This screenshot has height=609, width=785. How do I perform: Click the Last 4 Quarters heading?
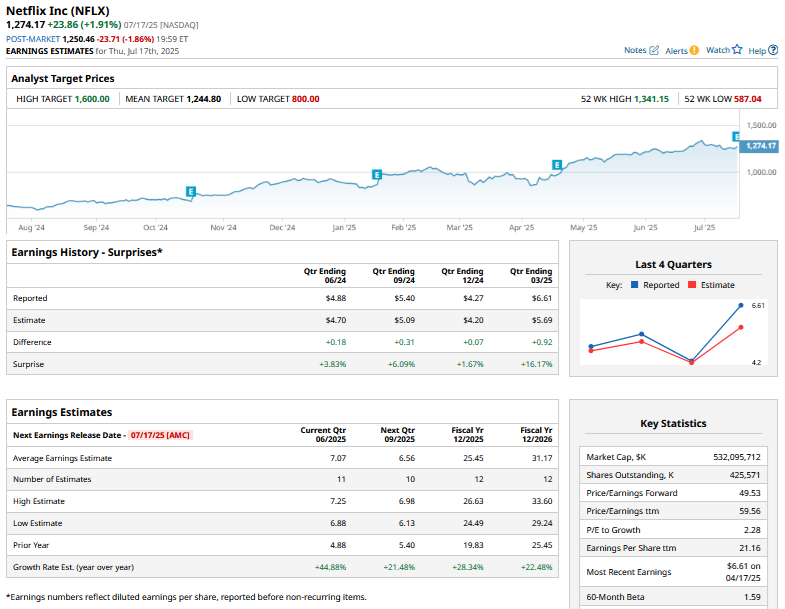coord(673,264)
